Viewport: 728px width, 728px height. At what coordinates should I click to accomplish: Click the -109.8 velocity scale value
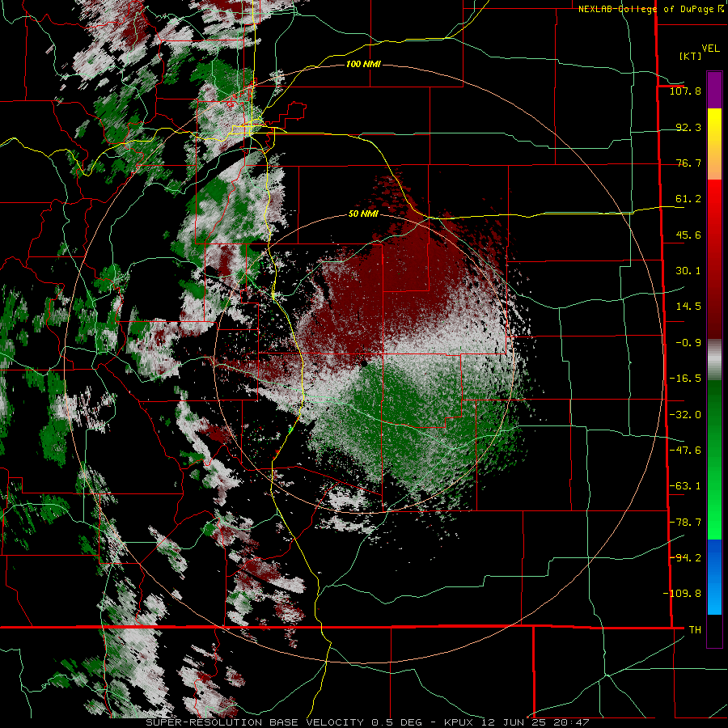pyautogui.click(x=682, y=594)
